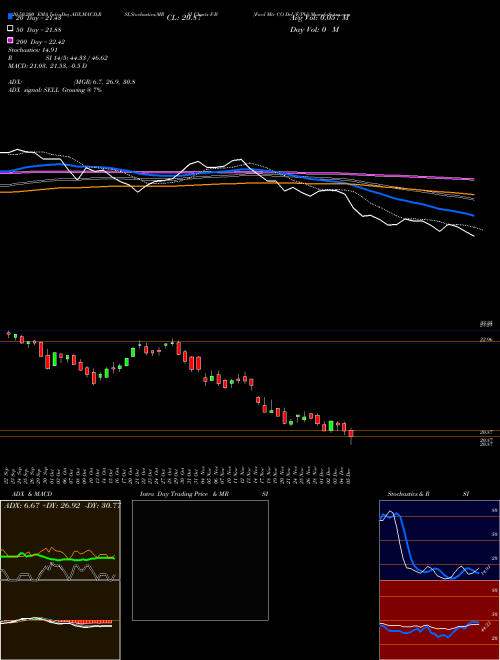Click the 'CL: 20.57' close price text
The image size is (500, 660).
pyautogui.click(x=184, y=18)
